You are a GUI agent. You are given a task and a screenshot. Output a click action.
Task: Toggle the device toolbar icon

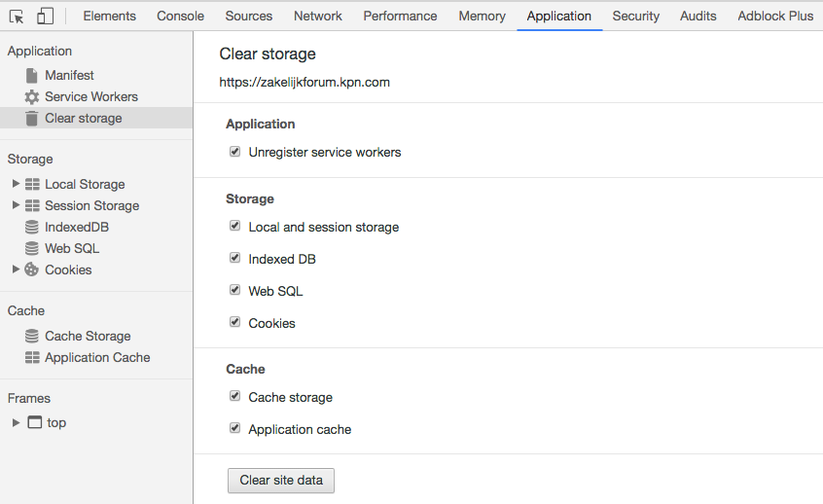[x=45, y=17]
